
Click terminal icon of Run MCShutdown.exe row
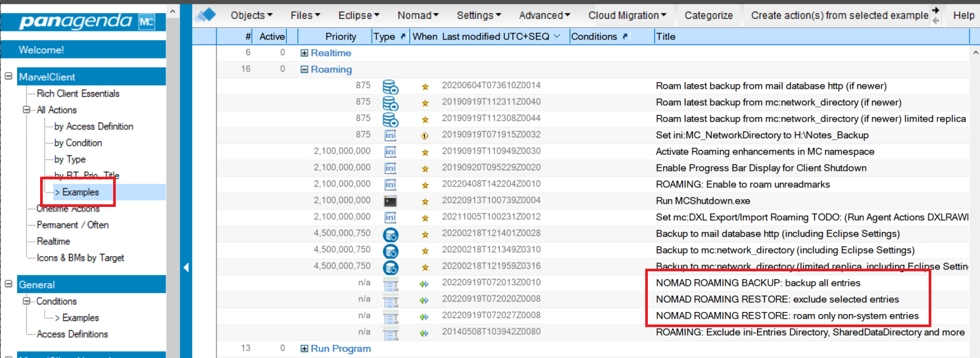tap(390, 201)
